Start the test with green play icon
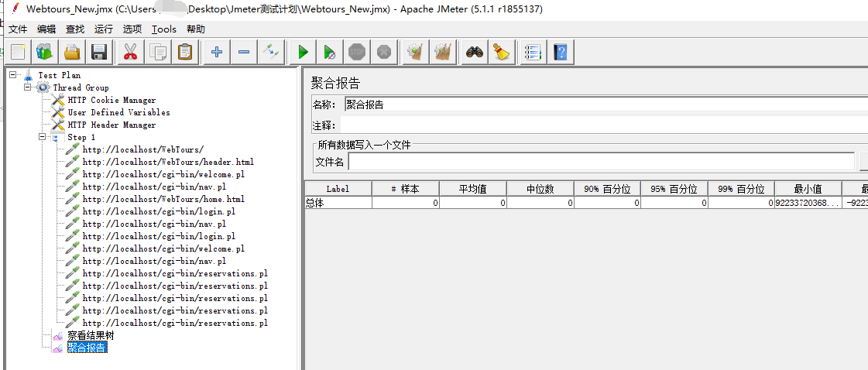 [x=303, y=53]
